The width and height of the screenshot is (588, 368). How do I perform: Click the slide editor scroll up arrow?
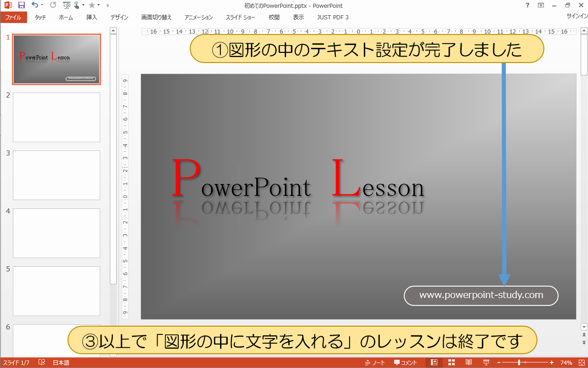coord(584,30)
